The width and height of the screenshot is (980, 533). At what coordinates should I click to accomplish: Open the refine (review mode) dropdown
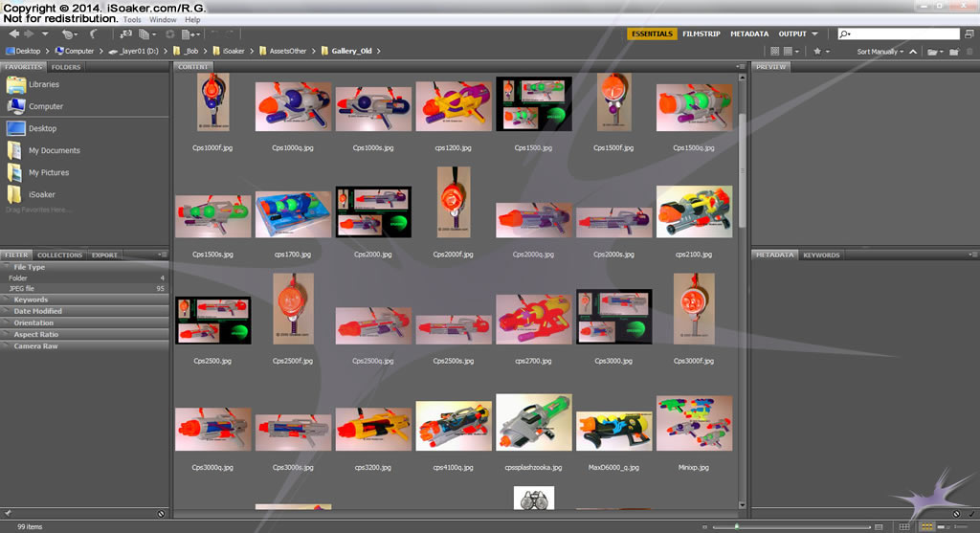click(x=146, y=33)
